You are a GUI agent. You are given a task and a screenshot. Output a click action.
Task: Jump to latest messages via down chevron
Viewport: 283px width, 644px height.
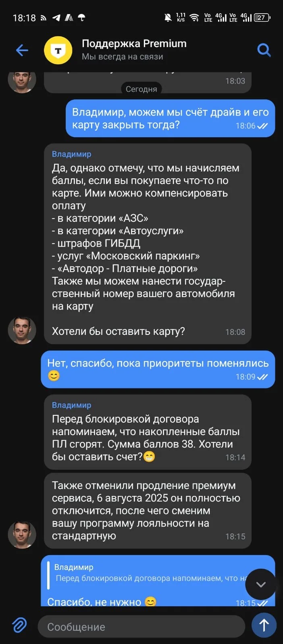[x=261, y=584]
